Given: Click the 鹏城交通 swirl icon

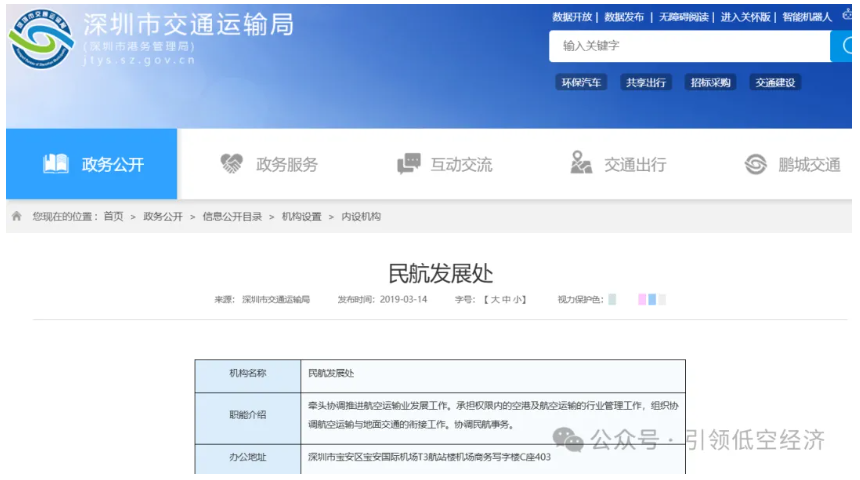Looking at the screenshot, I should pyautogui.click(x=756, y=164).
